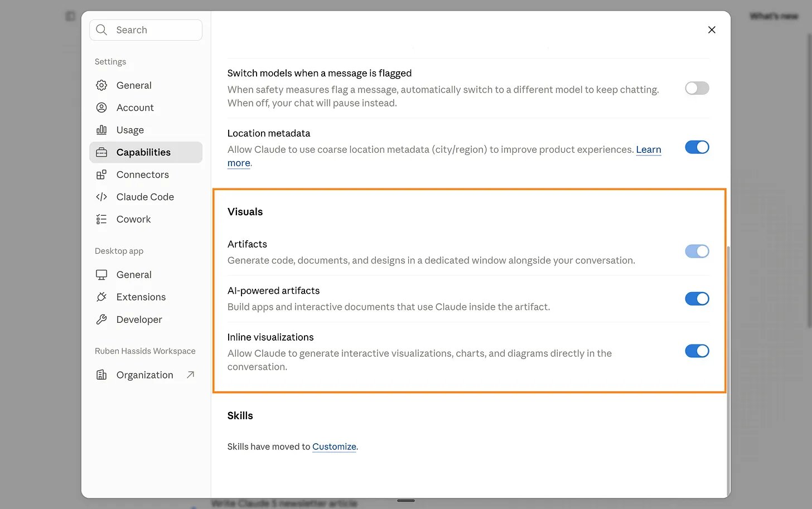Screen dimensions: 812x509
Task: Turn off AI-powered artifacts toggle
Action: point(697,299)
